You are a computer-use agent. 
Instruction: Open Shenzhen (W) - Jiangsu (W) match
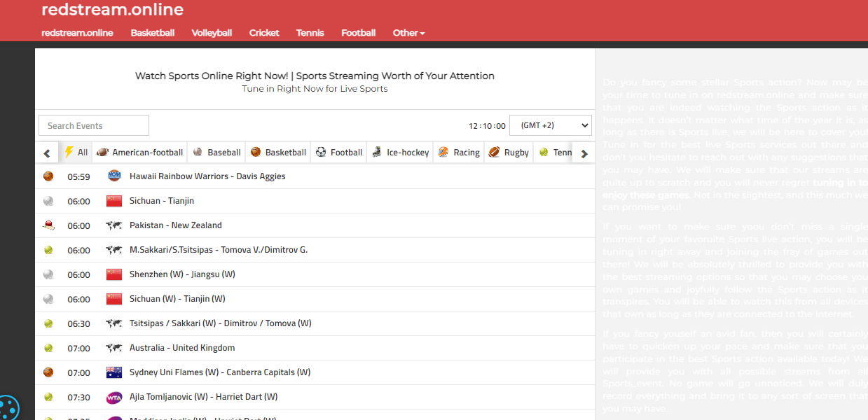(182, 274)
